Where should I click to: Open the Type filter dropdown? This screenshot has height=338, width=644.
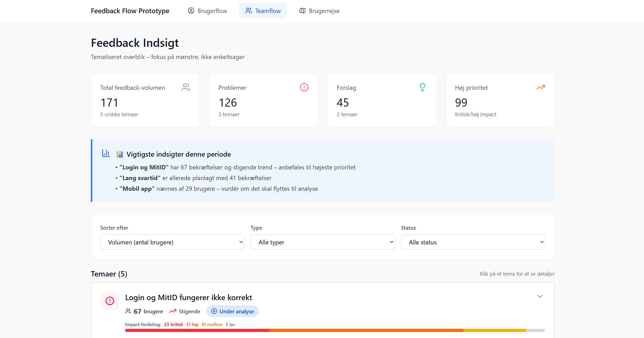pyautogui.click(x=323, y=242)
